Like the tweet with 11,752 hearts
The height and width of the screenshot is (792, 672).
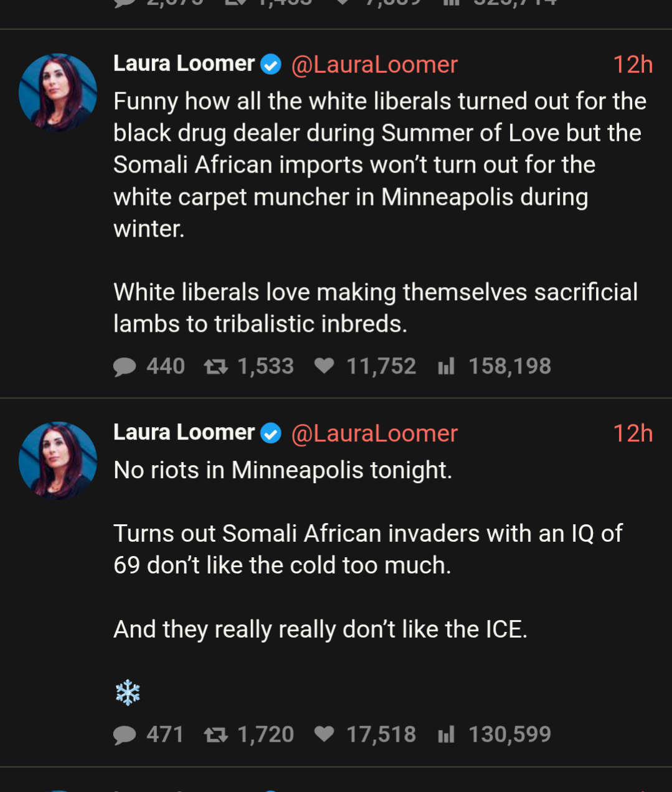pos(324,366)
